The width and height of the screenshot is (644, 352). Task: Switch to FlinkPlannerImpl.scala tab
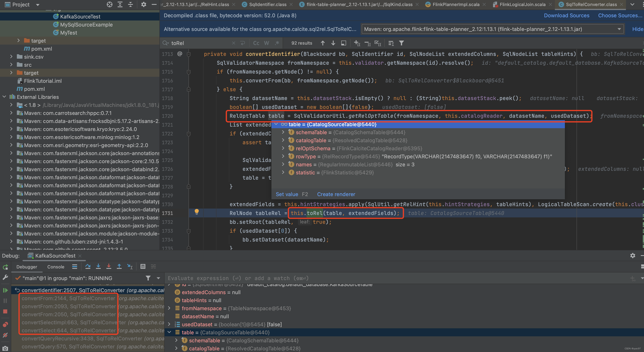point(456,4)
